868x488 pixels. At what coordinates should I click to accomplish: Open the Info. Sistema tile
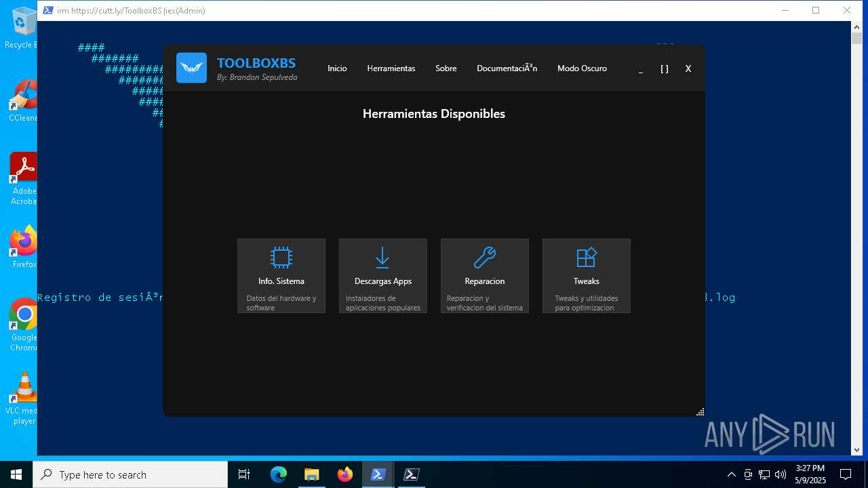pos(281,276)
